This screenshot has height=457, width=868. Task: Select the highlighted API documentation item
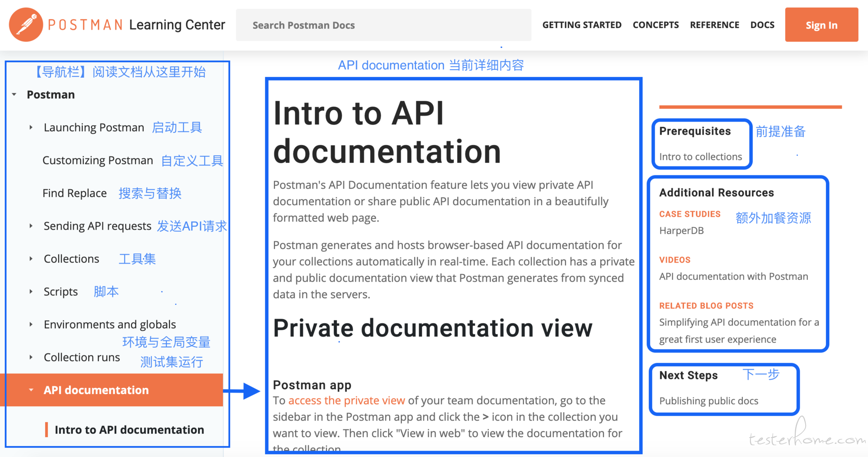click(111, 390)
